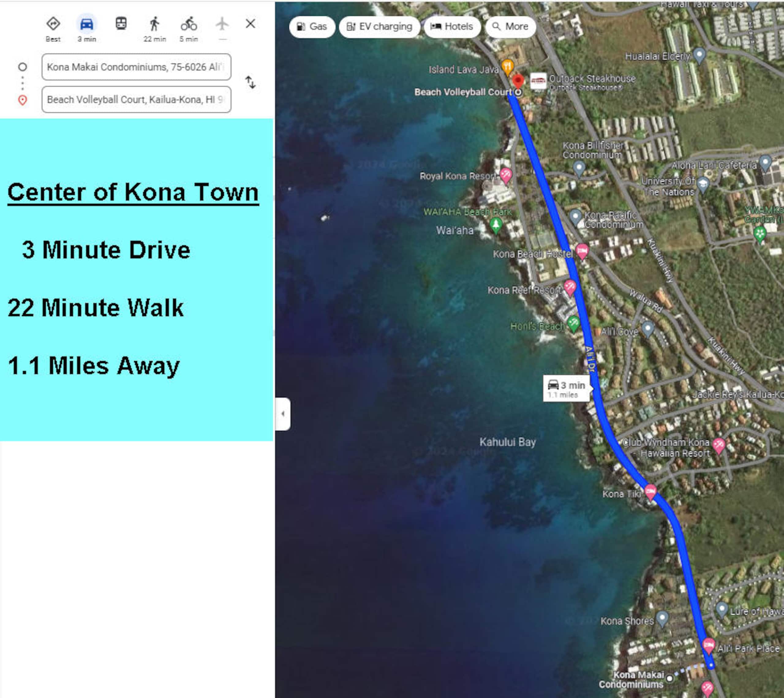Viewport: 784px width, 698px height.
Task: Choose Cycling mode 5 min icon
Action: point(189,24)
